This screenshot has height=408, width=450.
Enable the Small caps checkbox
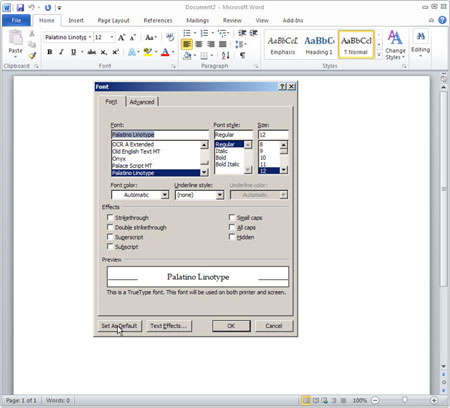click(x=232, y=217)
